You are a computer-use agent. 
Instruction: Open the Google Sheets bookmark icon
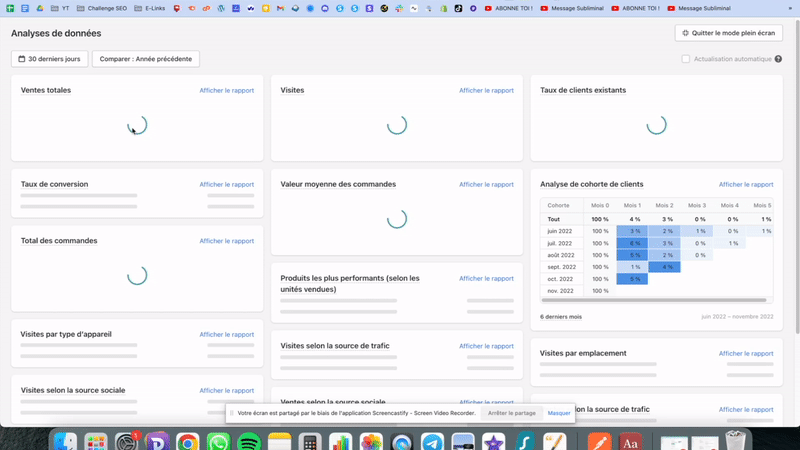point(10,8)
